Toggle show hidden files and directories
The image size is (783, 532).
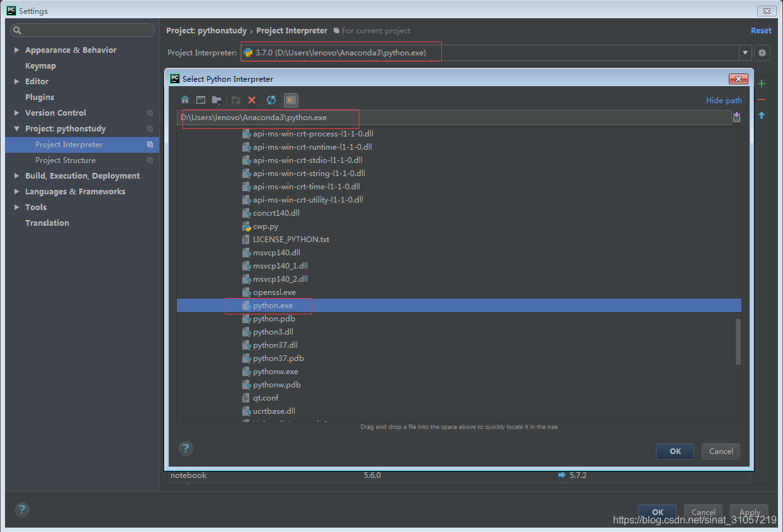291,100
